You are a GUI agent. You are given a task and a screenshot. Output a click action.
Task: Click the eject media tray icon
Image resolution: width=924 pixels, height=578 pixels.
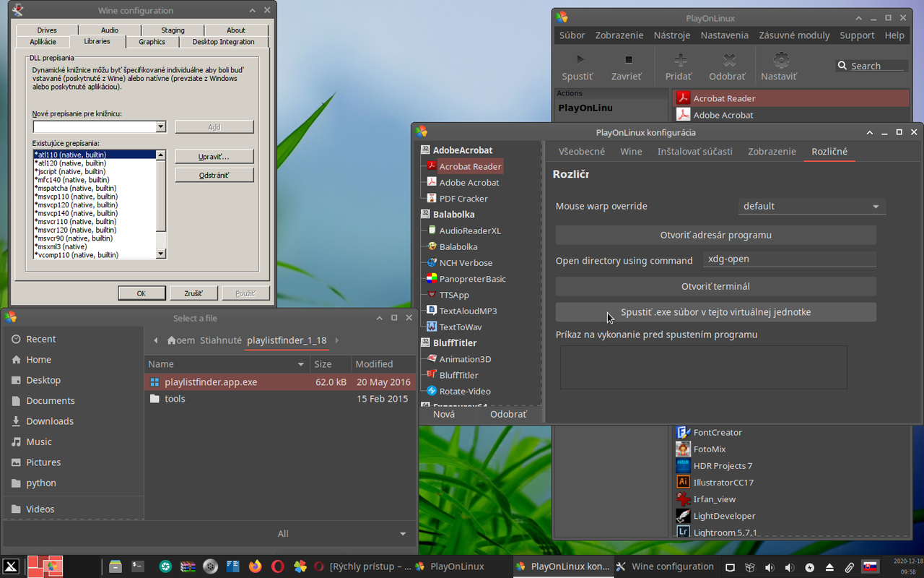[x=830, y=567]
